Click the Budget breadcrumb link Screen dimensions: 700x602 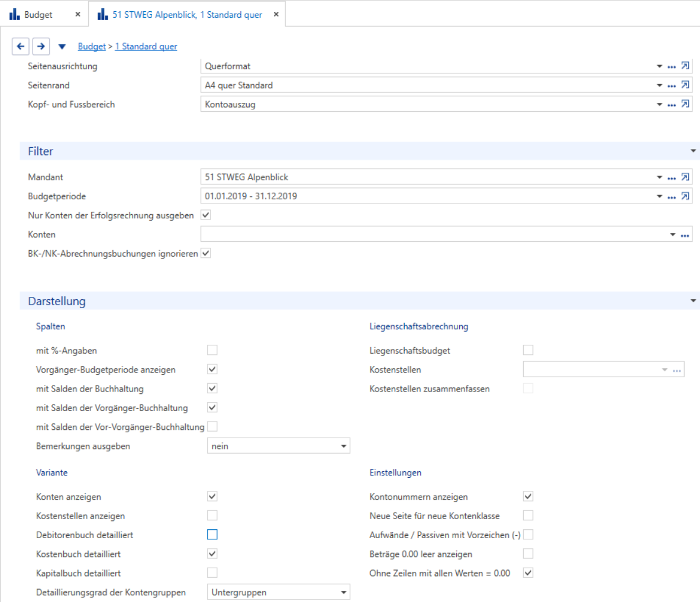pyautogui.click(x=92, y=46)
